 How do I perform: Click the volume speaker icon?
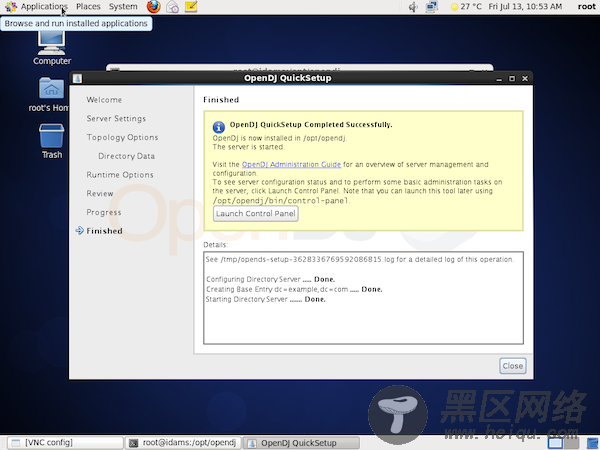point(413,7)
